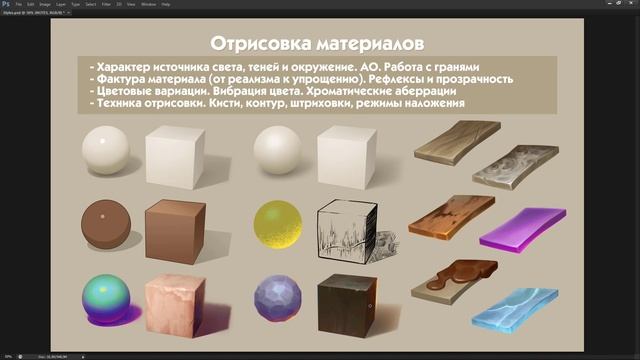Open the Edit menu
The width and height of the screenshot is (640, 360).
(x=31, y=4)
